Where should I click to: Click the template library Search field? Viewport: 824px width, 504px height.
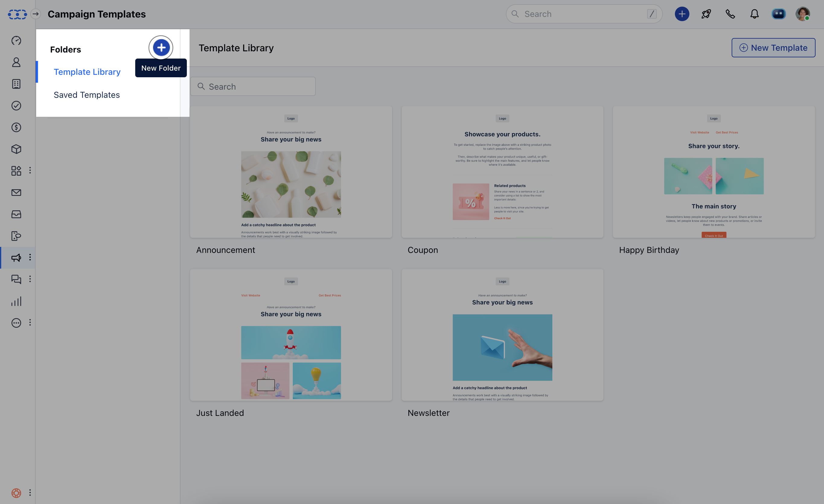pyautogui.click(x=253, y=87)
